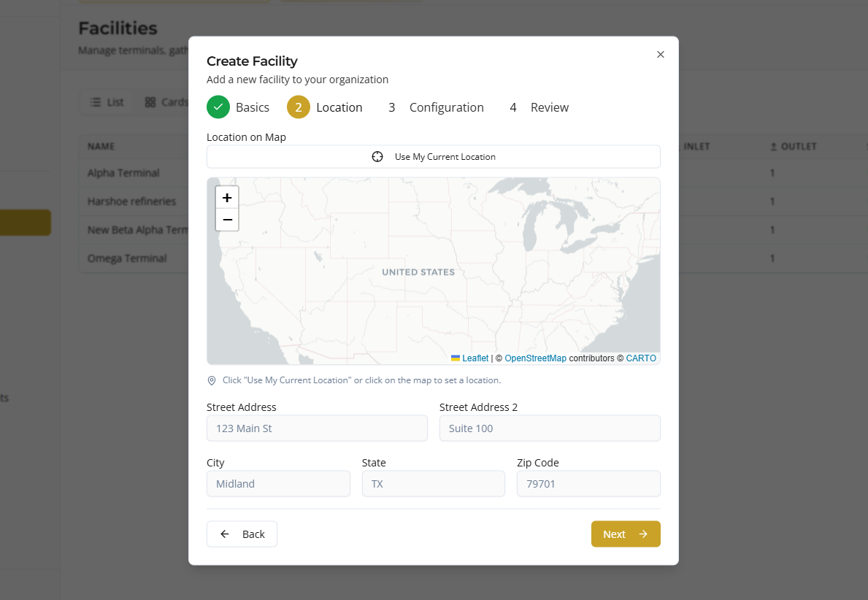Click the Lake Michigan area on map
The width and height of the screenshot is (868, 600).
(x=530, y=228)
